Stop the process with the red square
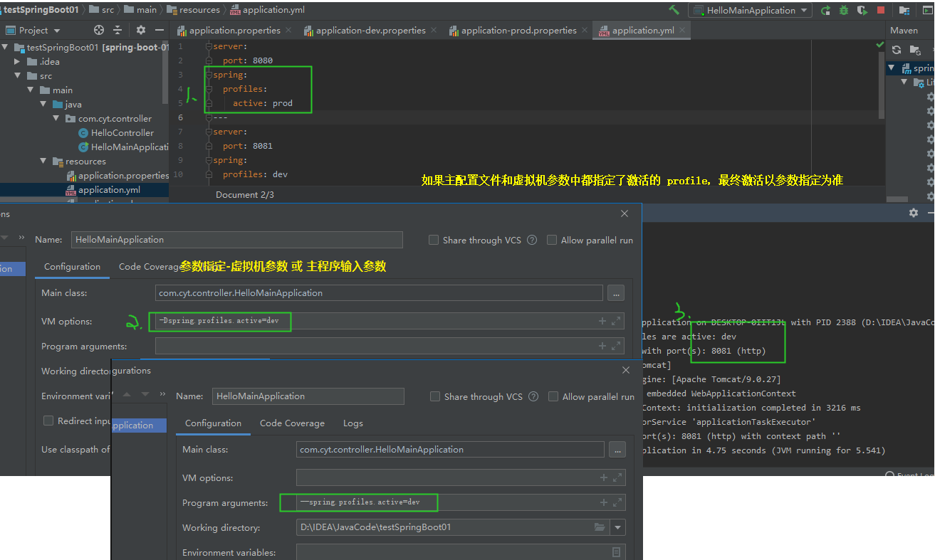This screenshot has width=935, height=560. click(x=881, y=10)
